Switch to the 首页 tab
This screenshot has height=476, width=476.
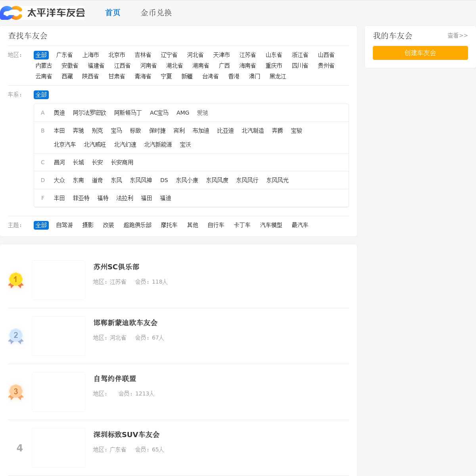(113, 13)
